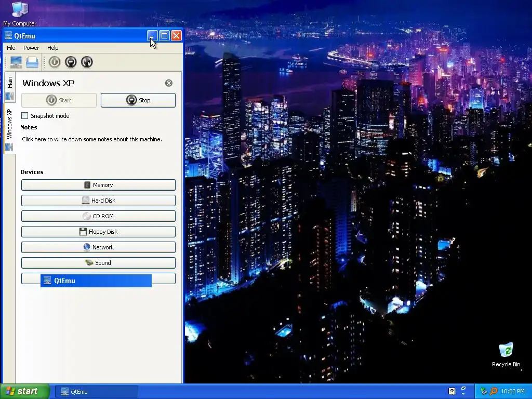532x399 pixels.
Task: Select the Recycle Bin desktop icon
Action: [x=506, y=354]
